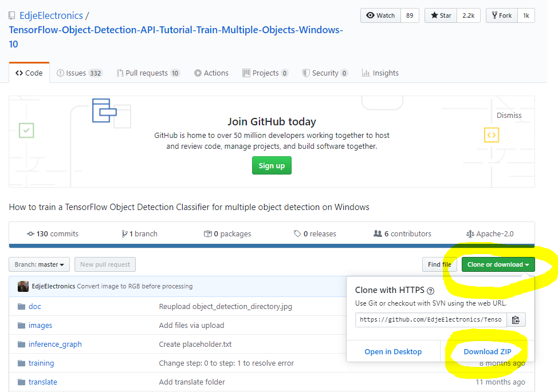This screenshot has width=558, height=392.
Task: Open the Branch: master dropdown
Action: [39, 264]
